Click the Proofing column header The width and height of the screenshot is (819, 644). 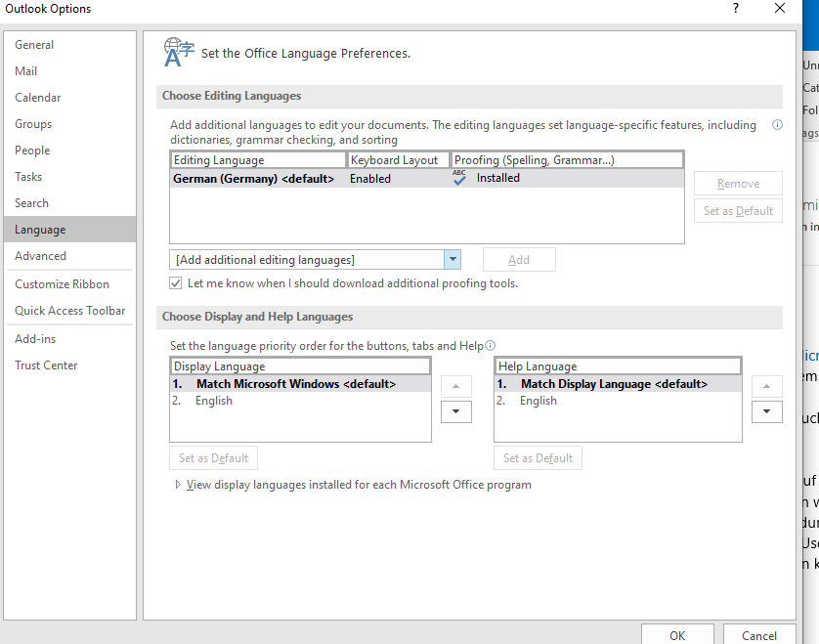click(x=567, y=160)
